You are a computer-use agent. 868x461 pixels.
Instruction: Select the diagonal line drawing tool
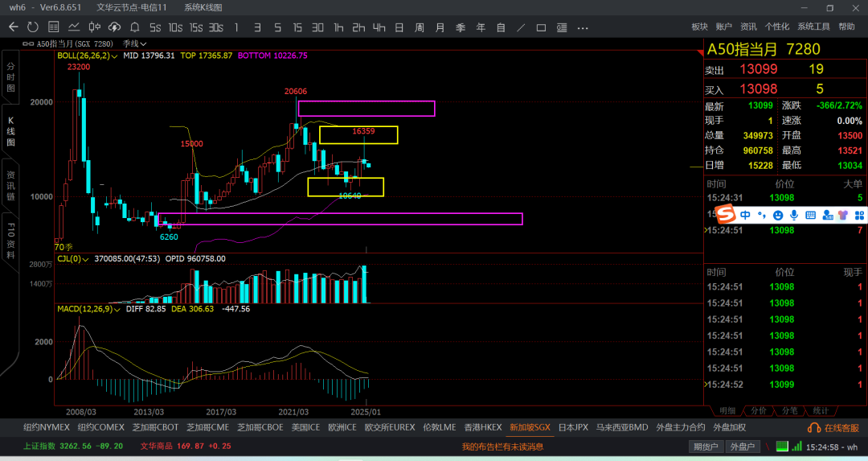coord(521,27)
